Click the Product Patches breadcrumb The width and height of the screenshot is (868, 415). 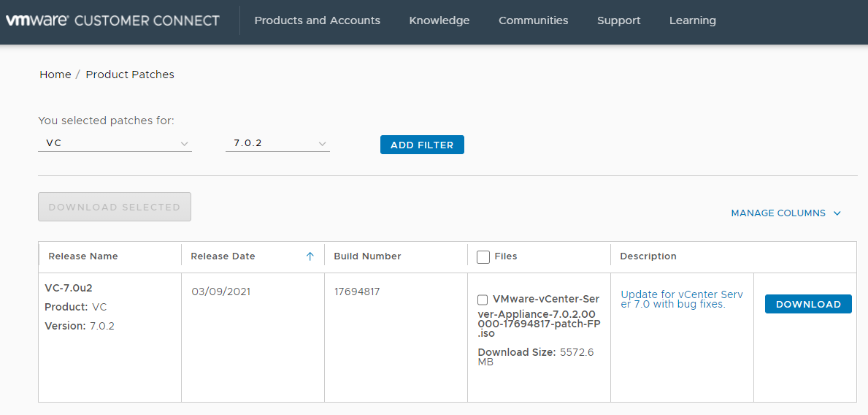(130, 75)
